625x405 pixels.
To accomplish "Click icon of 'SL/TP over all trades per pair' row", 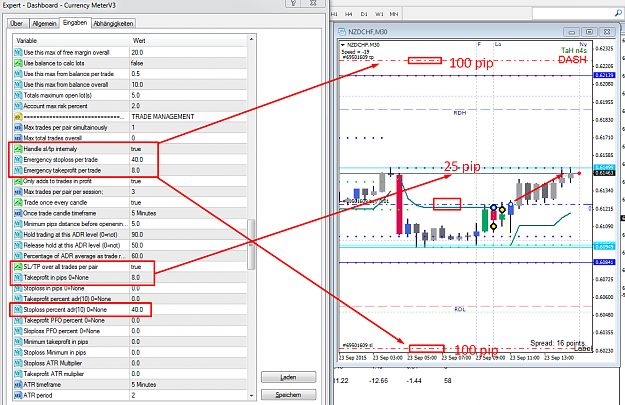I will tap(18, 267).
